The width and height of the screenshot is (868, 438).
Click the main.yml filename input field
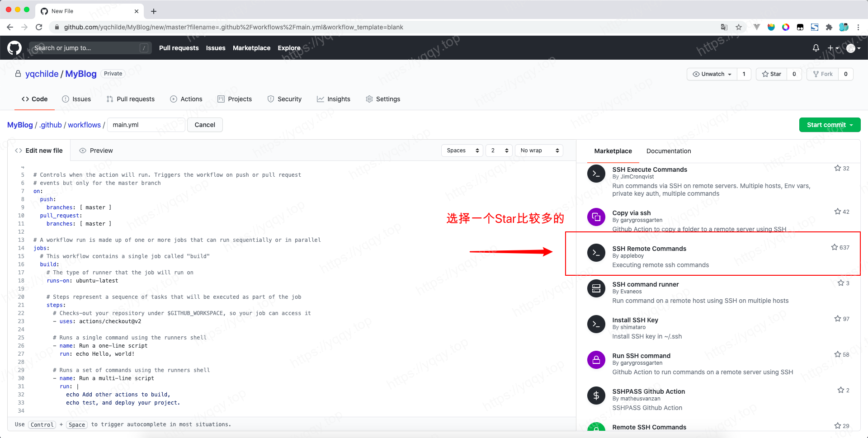(x=146, y=125)
